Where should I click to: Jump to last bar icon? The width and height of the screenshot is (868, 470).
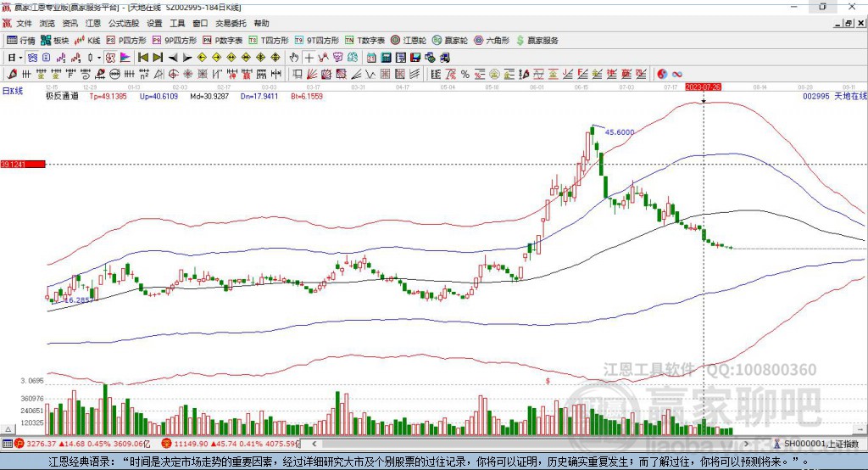(158, 58)
